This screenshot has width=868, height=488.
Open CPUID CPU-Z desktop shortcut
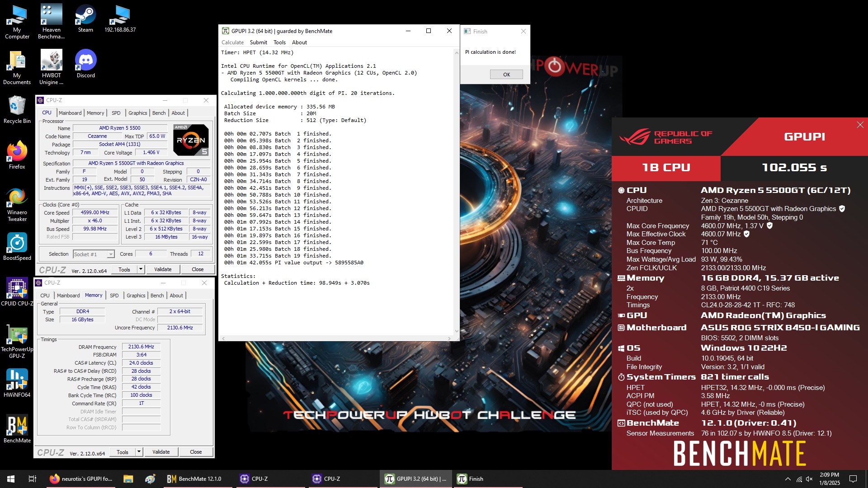[17, 292]
